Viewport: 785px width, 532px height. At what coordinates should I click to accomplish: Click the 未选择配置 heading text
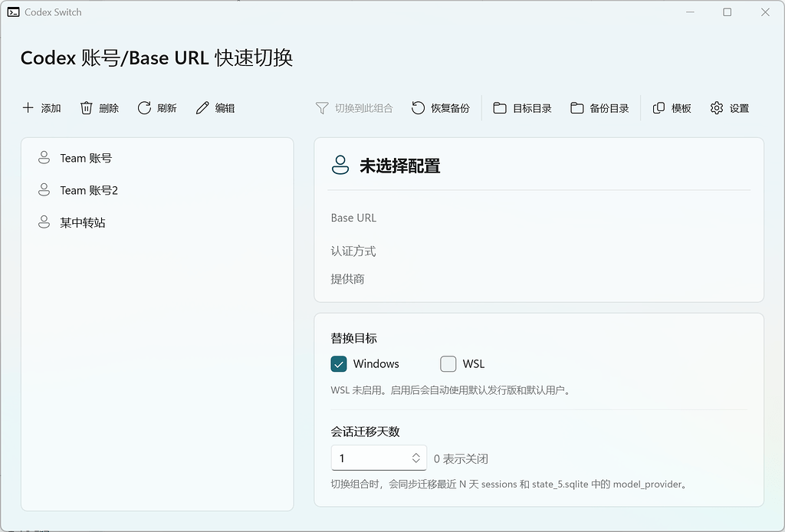pyautogui.click(x=400, y=166)
